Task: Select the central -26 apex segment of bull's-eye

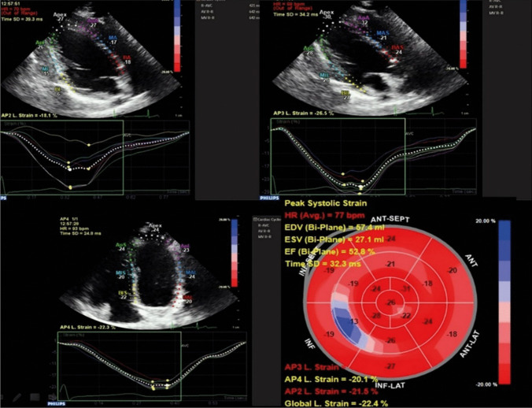Action: (391, 302)
